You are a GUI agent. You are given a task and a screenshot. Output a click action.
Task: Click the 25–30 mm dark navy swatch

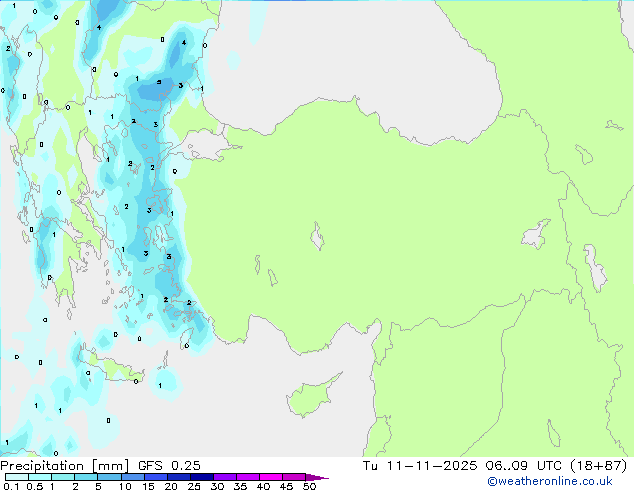[x=202, y=477]
